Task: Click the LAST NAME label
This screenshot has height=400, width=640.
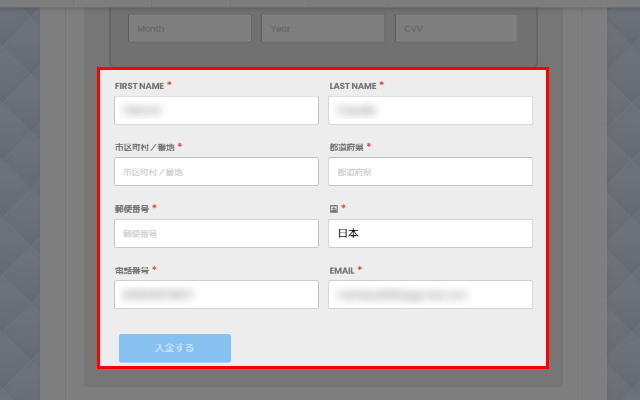Action: (352, 86)
